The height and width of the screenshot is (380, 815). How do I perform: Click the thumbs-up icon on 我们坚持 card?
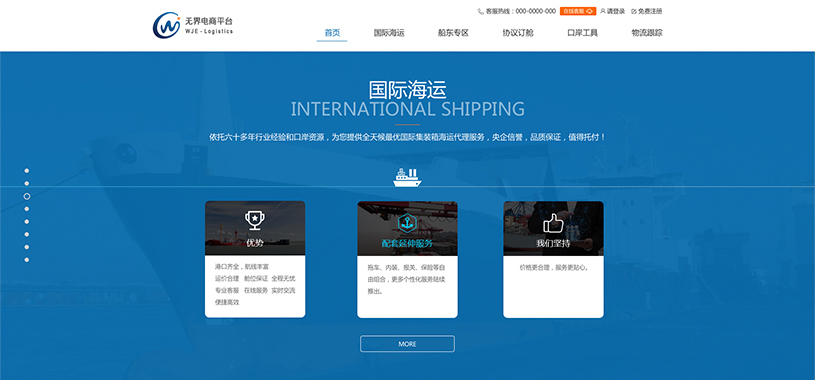553,223
